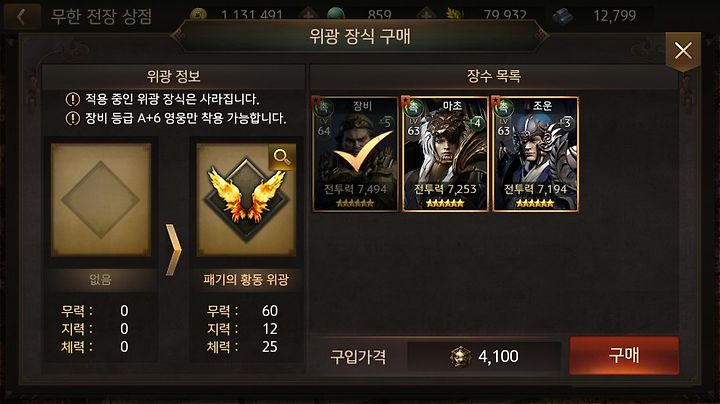Select the 조운 hero card
The image size is (720, 404).
coord(535,154)
